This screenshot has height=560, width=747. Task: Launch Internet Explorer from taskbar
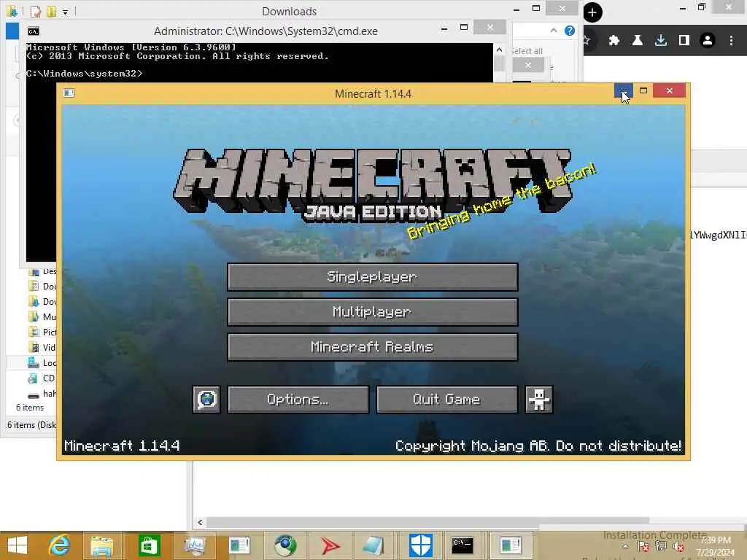click(59, 545)
